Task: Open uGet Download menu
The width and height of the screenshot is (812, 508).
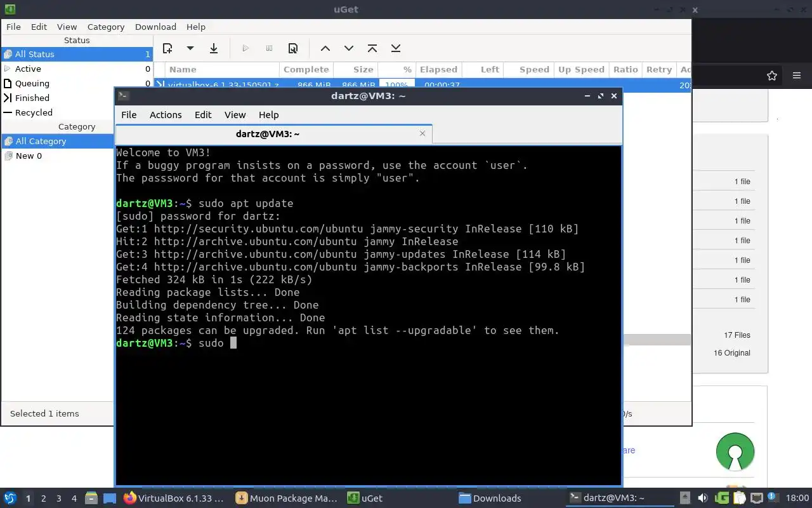Action: click(155, 27)
